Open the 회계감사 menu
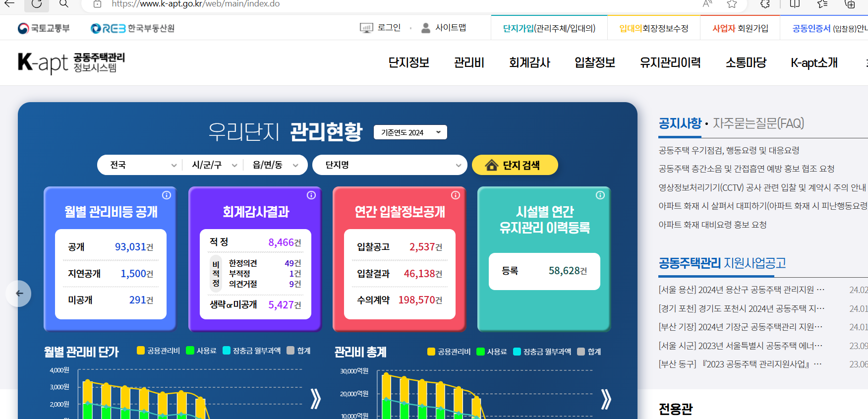 coord(529,63)
